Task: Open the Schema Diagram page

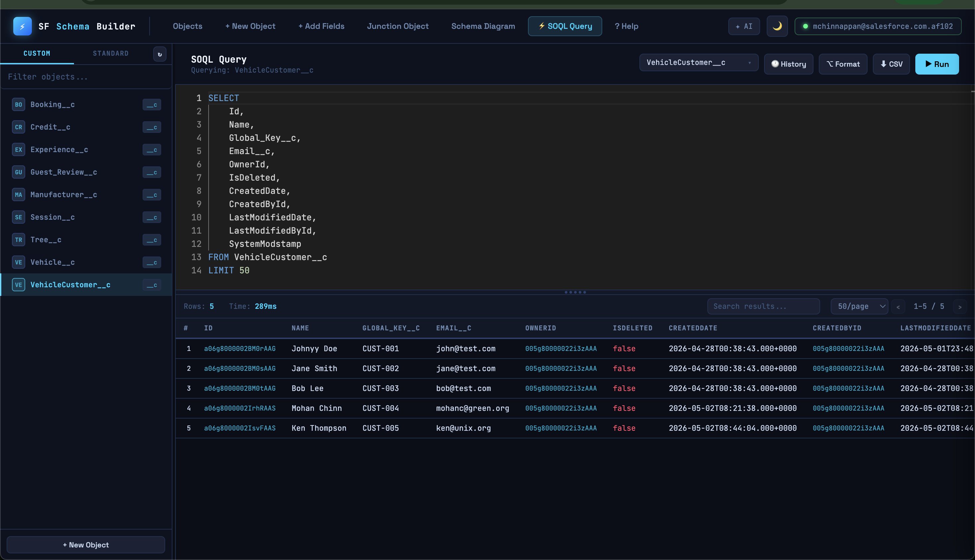Action: click(x=483, y=26)
